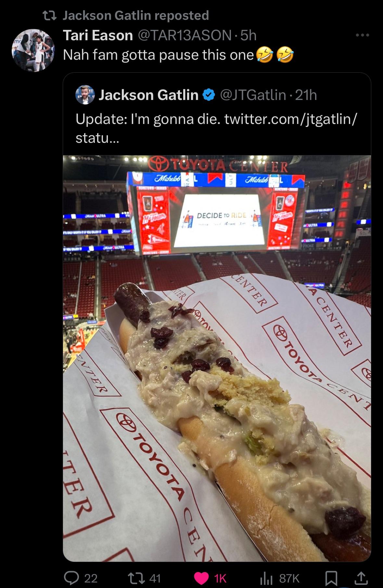Tap the blue verified badge
This screenshot has height=588, width=383.
[209, 95]
